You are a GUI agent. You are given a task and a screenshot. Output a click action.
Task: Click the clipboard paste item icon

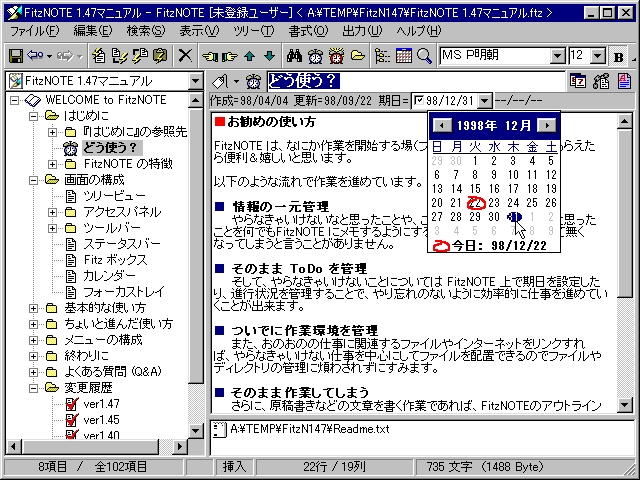coord(160,56)
